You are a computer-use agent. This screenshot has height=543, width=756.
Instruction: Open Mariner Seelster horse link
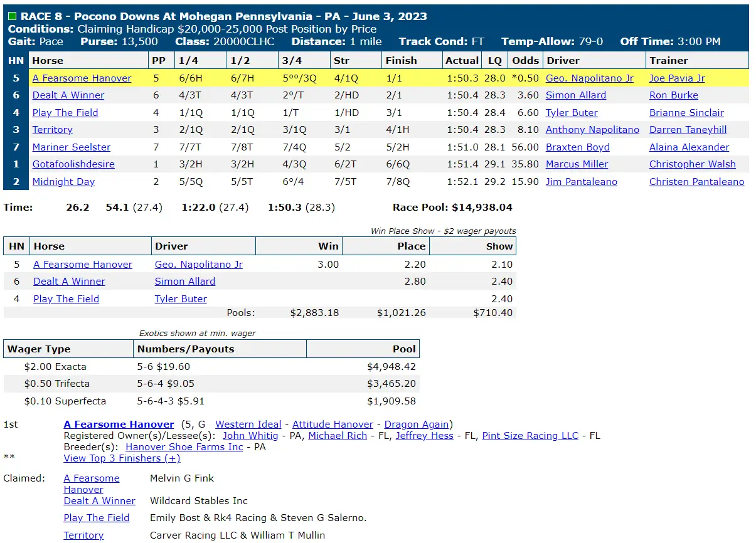(72, 147)
